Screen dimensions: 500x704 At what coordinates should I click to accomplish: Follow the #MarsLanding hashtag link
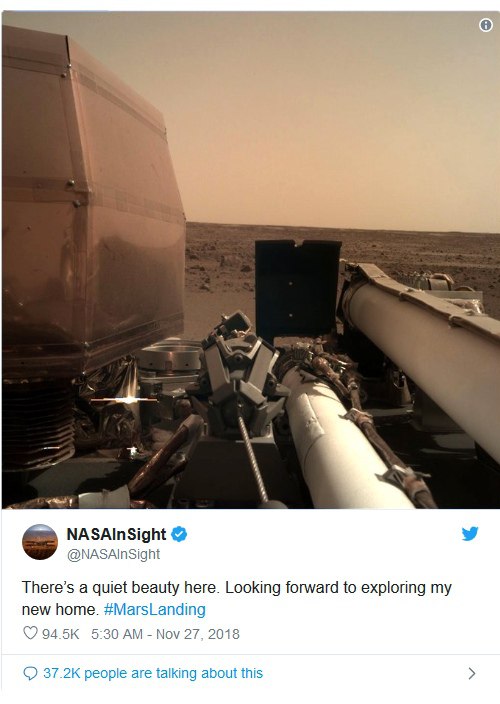point(154,609)
